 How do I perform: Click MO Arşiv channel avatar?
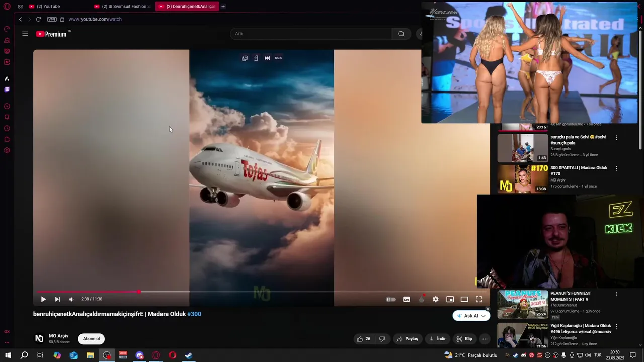tap(39, 339)
